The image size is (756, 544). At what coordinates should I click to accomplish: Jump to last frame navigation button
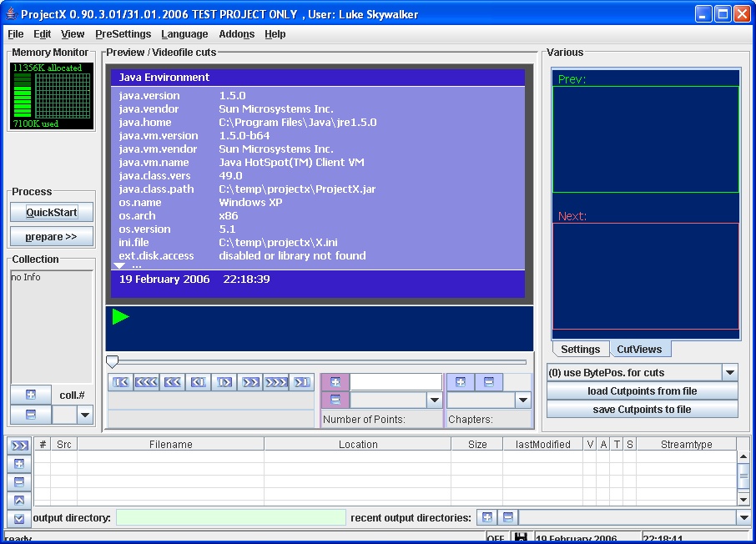[x=302, y=382]
